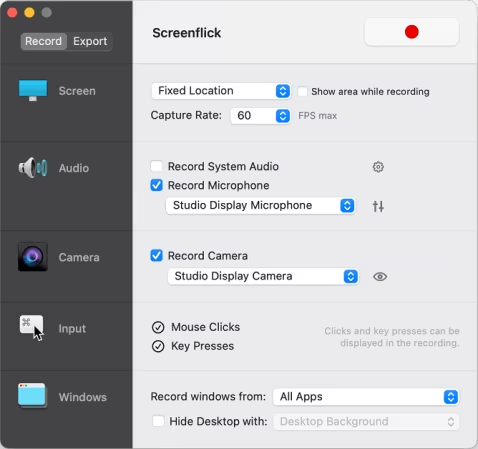The width and height of the screenshot is (478, 449).
Task: Uncheck Record Camera checkbox
Action: click(156, 256)
